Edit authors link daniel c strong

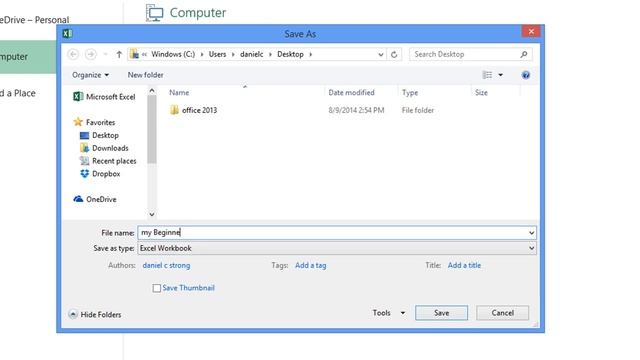click(x=166, y=265)
